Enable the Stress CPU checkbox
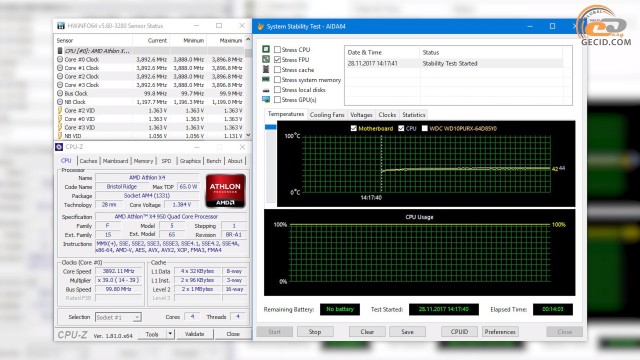 [277, 49]
